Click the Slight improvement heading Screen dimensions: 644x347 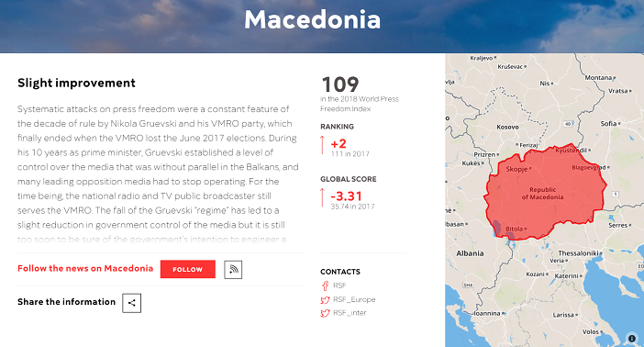pos(76,83)
